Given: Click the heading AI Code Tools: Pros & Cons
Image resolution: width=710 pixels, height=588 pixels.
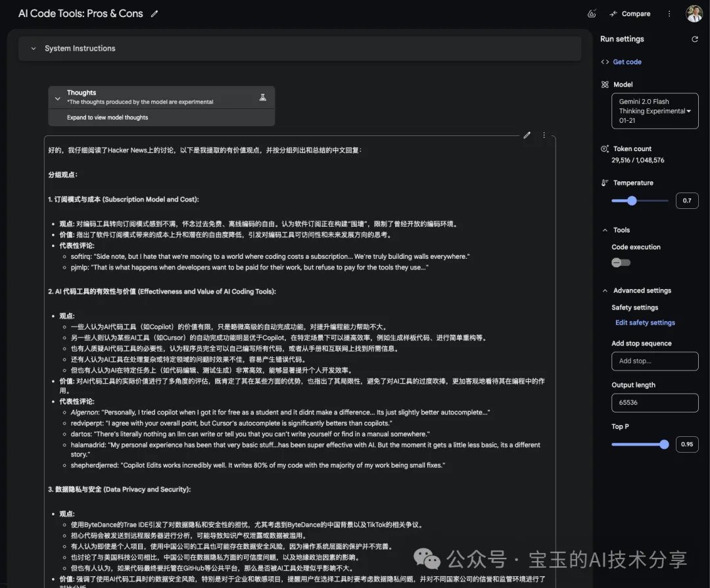Looking at the screenshot, I should 81,14.
